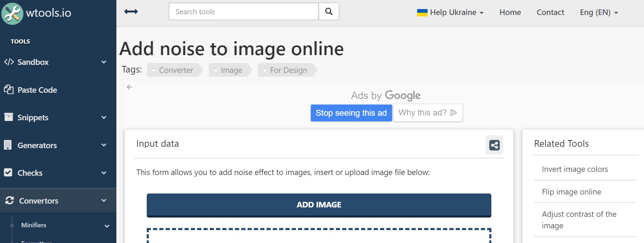Screen dimensions: 644x243
Task: Click the Input data heading
Action: 158,144
